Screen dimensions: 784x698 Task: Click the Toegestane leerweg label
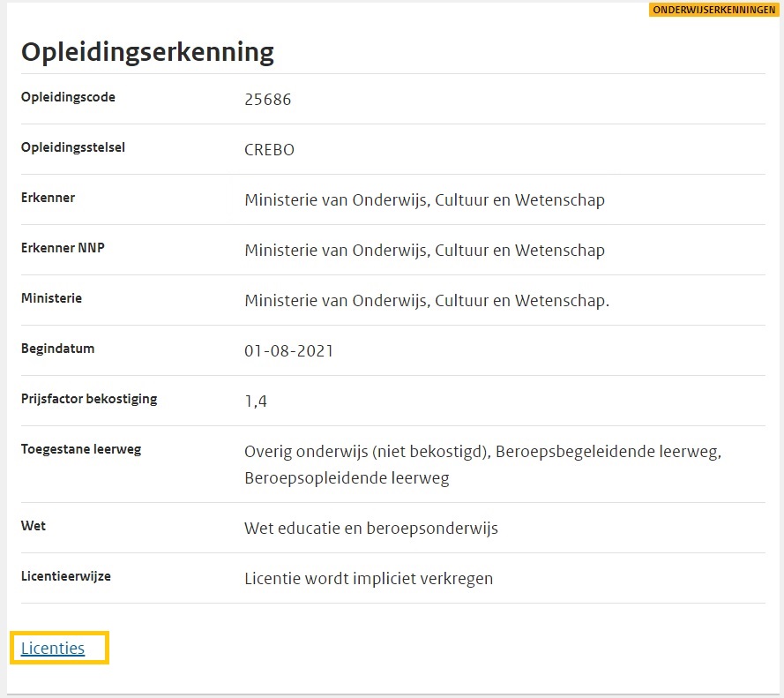tap(81, 449)
